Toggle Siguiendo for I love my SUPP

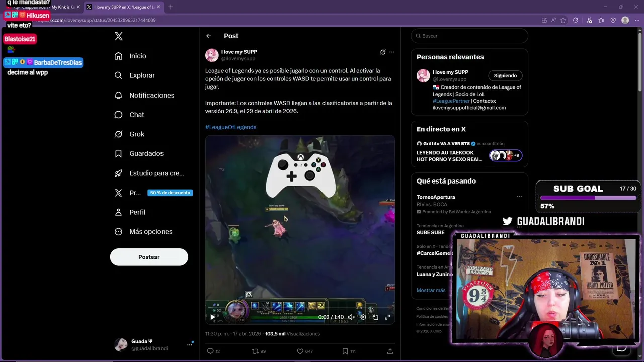[x=505, y=76]
